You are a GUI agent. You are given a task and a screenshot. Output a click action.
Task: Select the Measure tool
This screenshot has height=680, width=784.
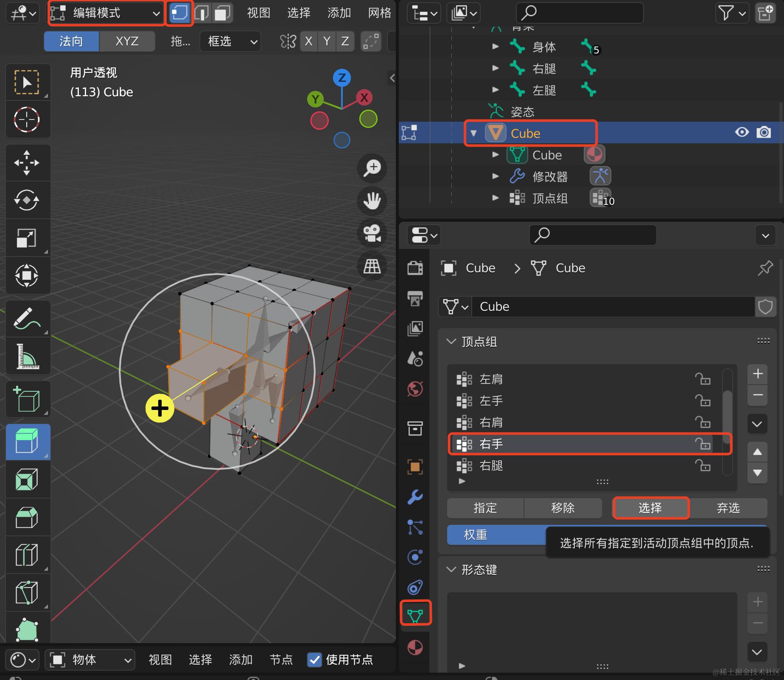click(x=27, y=356)
